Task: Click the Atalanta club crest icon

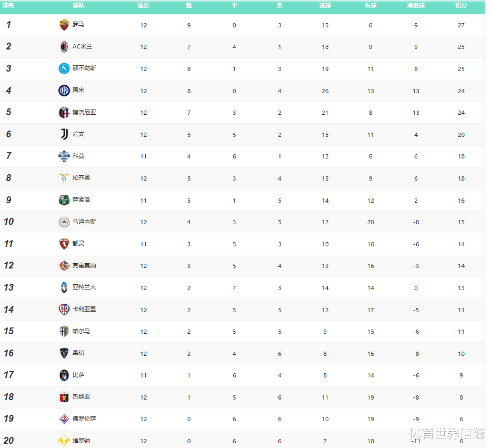Action: point(64,287)
